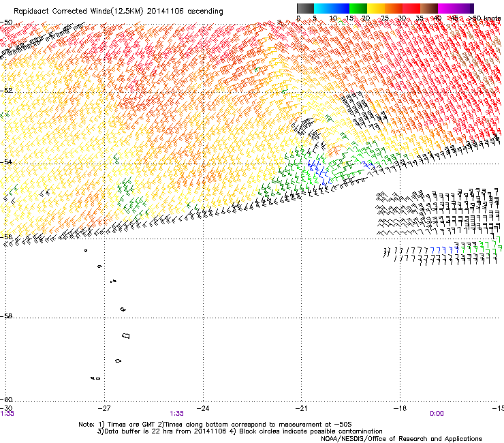Click latitude label -54
This screenshot has height=443, width=504.
[x=6, y=162]
